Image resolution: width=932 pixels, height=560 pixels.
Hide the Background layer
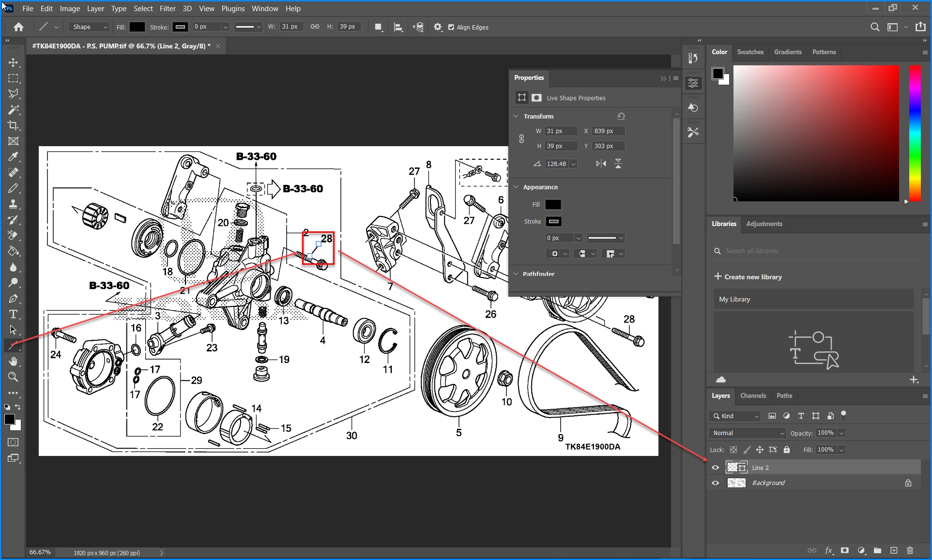pyautogui.click(x=715, y=483)
